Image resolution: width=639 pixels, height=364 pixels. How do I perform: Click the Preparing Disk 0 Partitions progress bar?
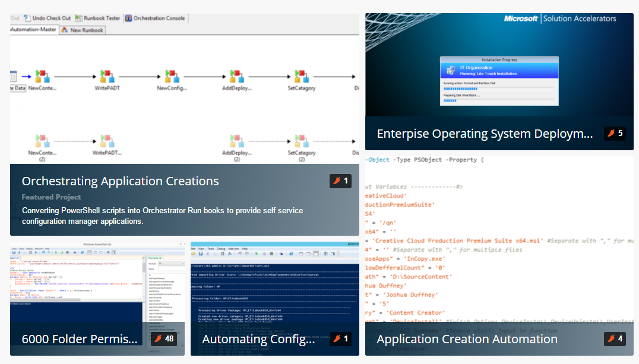click(x=499, y=101)
